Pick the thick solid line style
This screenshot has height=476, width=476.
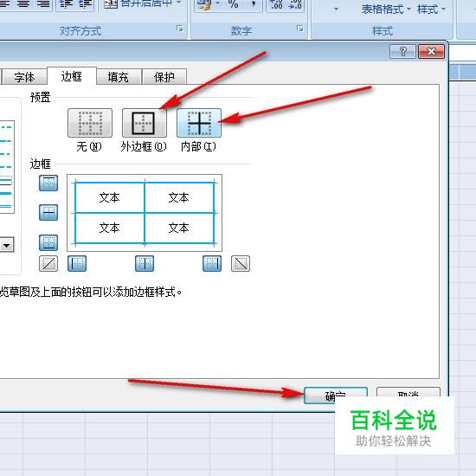pyautogui.click(x=6, y=193)
